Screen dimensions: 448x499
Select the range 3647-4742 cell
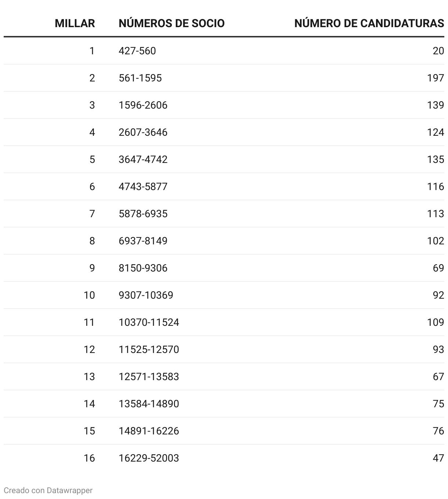(x=143, y=159)
